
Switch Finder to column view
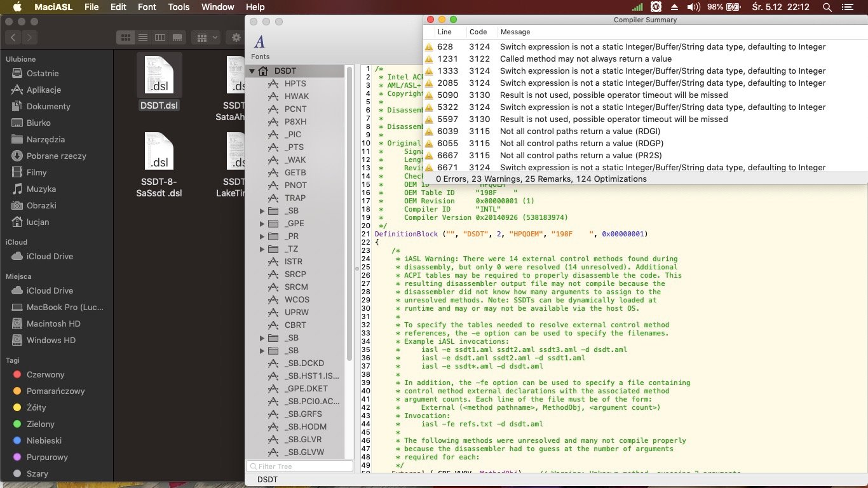[160, 37]
